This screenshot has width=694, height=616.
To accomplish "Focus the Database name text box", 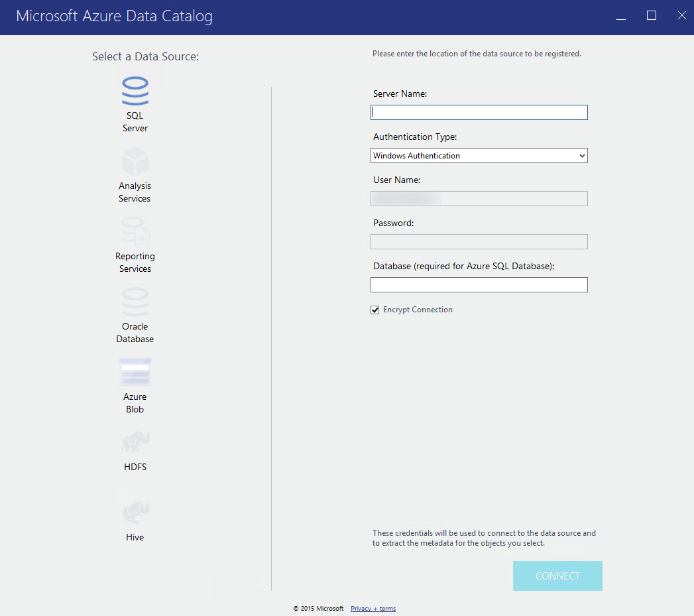I will tap(479, 284).
